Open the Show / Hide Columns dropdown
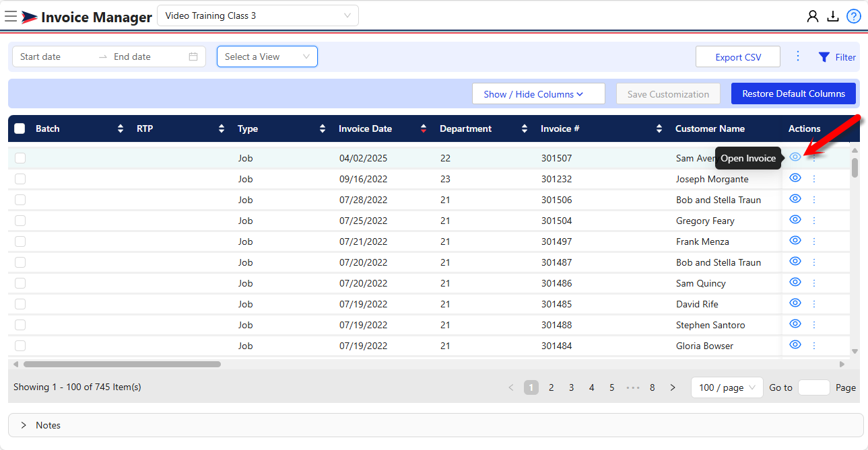 coord(539,94)
